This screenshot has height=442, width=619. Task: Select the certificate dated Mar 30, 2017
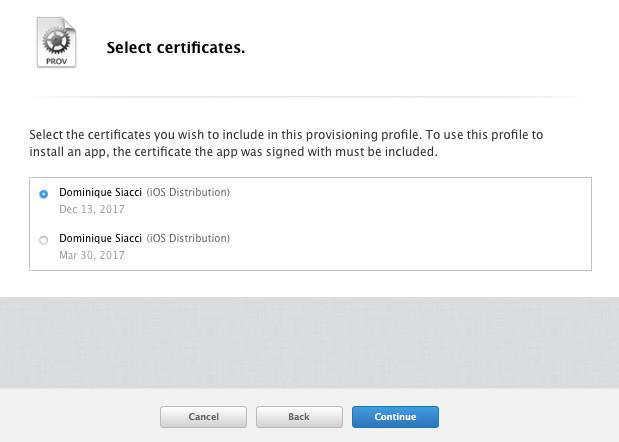pos(43,240)
